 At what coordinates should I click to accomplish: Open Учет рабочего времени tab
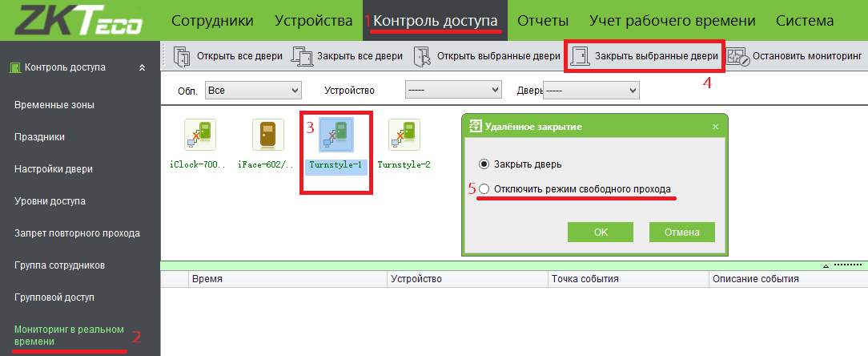pyautogui.click(x=672, y=21)
